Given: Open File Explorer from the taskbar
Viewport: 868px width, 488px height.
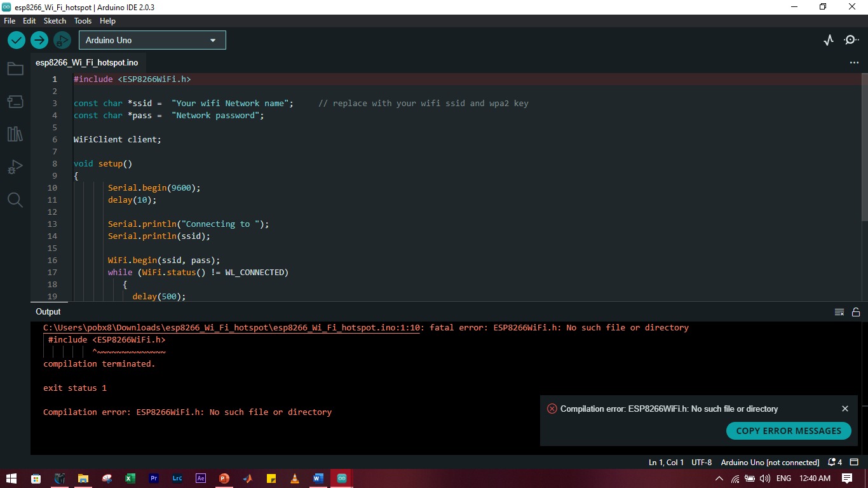Looking at the screenshot, I should click(x=83, y=478).
